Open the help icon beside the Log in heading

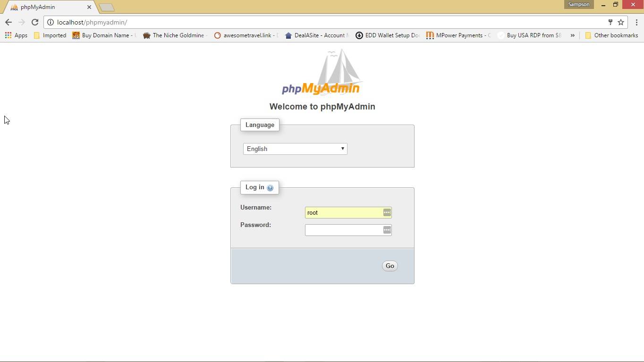click(x=270, y=187)
